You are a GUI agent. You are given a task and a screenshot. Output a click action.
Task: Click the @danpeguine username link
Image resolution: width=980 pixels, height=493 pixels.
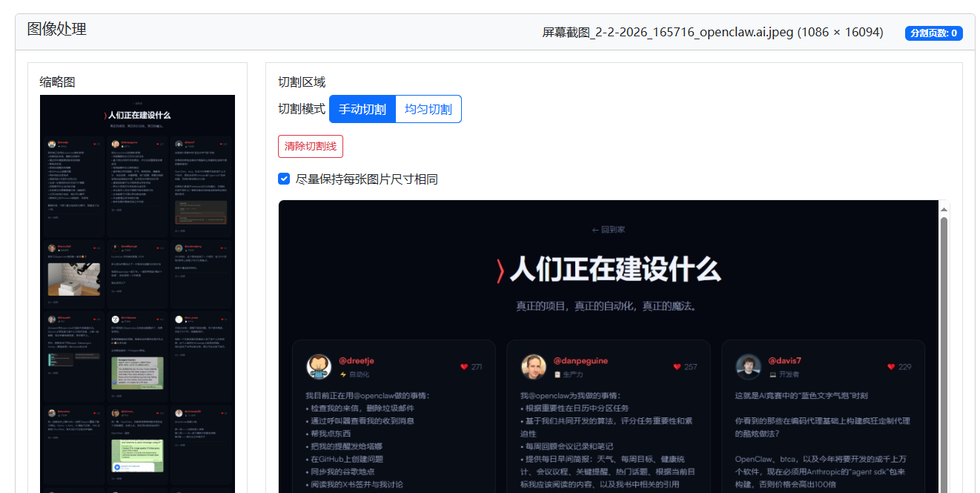[580, 361]
